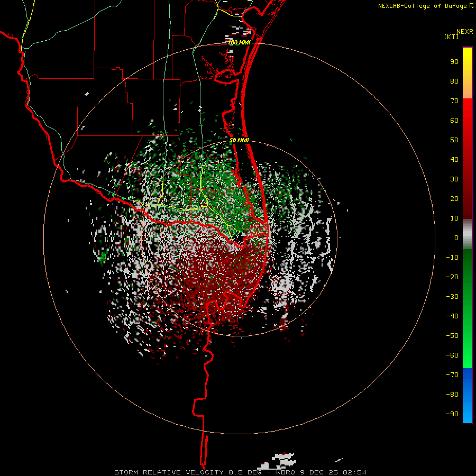Screen dimensions: 476x476
Task: Click the 20 value on the velocity scale
Action: click(454, 198)
